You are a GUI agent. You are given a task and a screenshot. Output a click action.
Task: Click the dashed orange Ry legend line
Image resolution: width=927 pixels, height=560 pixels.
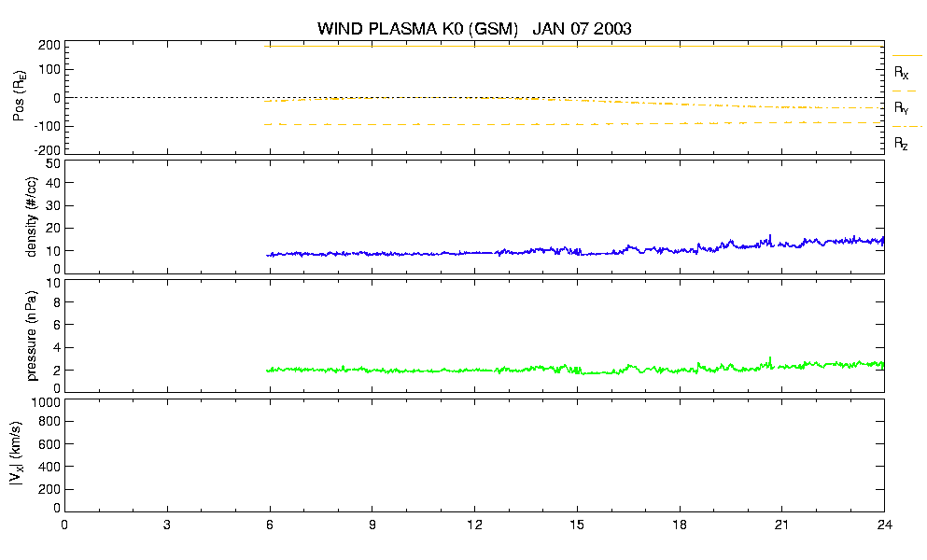tap(905, 91)
